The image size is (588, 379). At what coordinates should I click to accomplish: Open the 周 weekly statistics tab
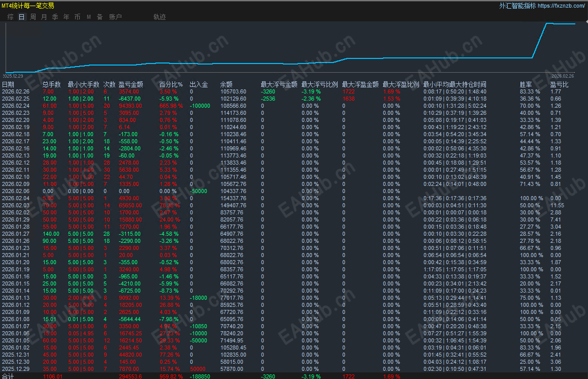point(33,17)
